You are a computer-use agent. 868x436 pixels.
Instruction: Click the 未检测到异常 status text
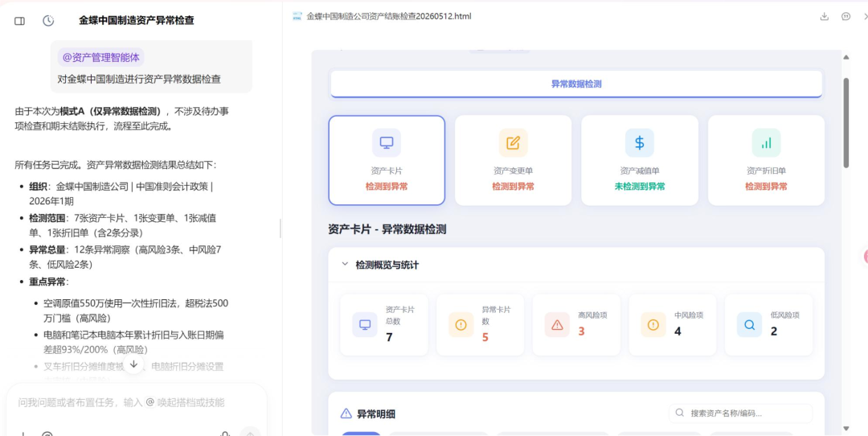tap(640, 187)
